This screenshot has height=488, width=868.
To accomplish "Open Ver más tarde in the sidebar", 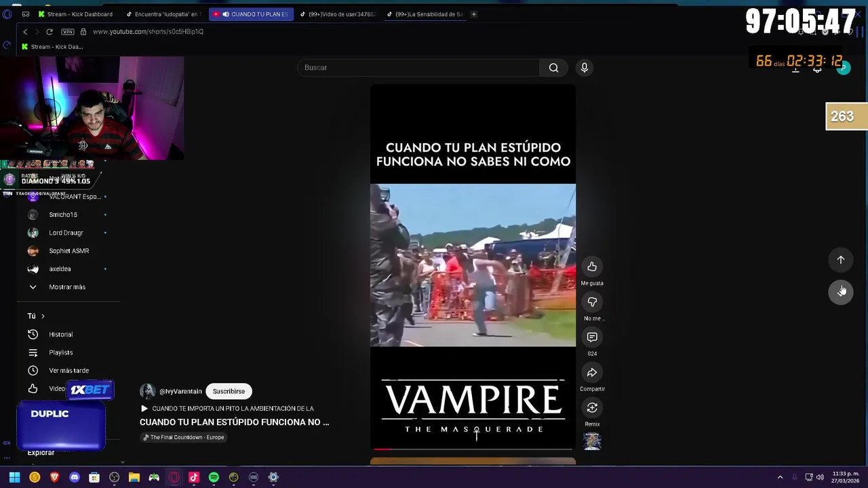I will pos(68,371).
